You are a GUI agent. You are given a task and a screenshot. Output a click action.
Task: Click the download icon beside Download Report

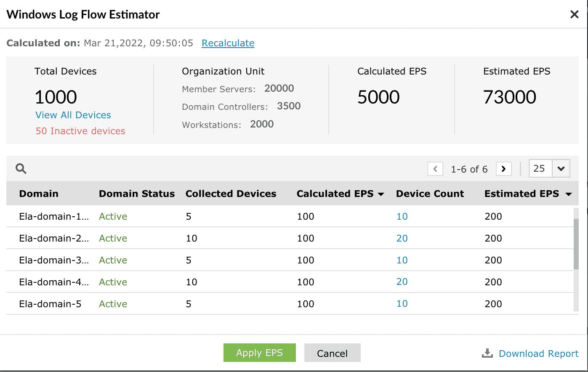pos(487,353)
